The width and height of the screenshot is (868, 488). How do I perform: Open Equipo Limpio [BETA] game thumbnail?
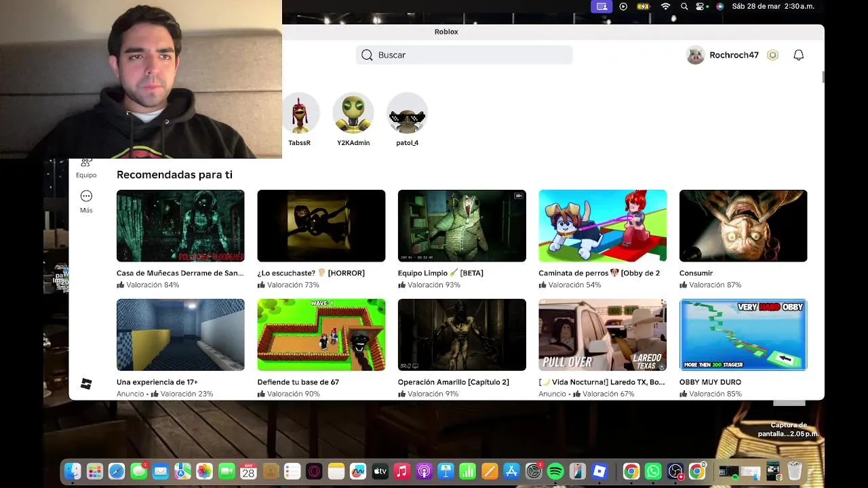[x=462, y=226]
